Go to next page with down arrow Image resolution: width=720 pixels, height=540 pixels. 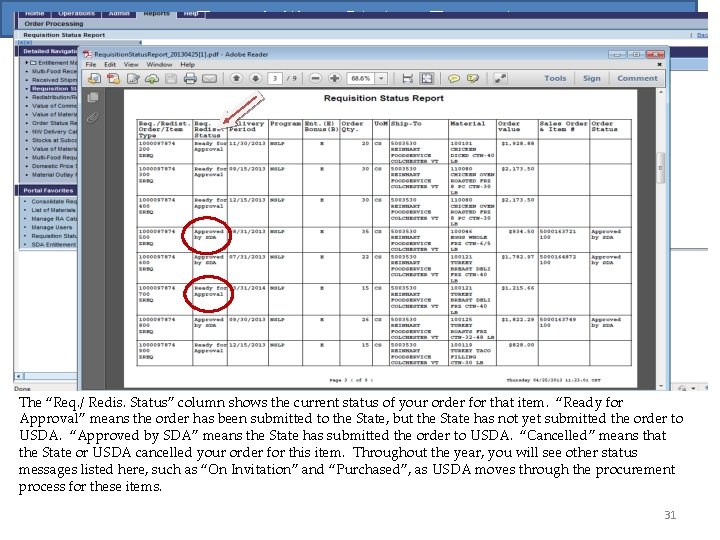256,79
